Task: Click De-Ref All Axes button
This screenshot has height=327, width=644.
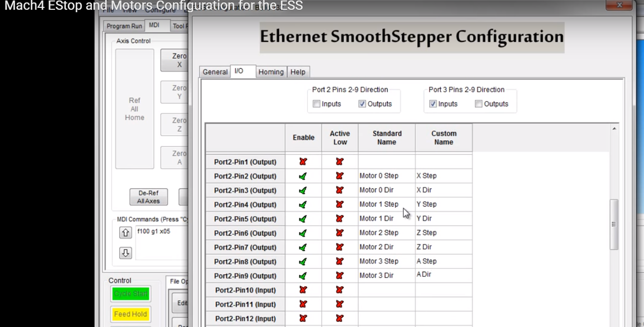Action: (148, 197)
